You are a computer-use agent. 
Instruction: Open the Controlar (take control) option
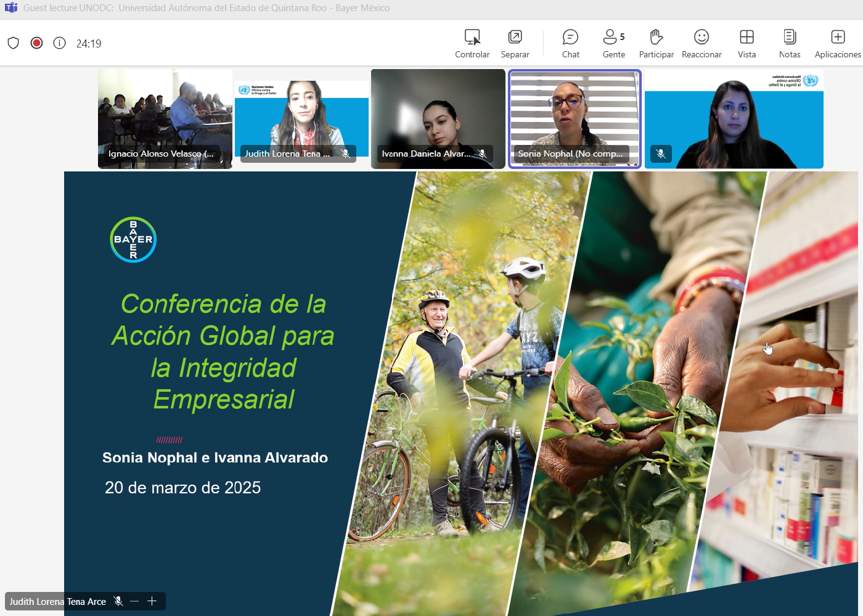click(x=472, y=44)
